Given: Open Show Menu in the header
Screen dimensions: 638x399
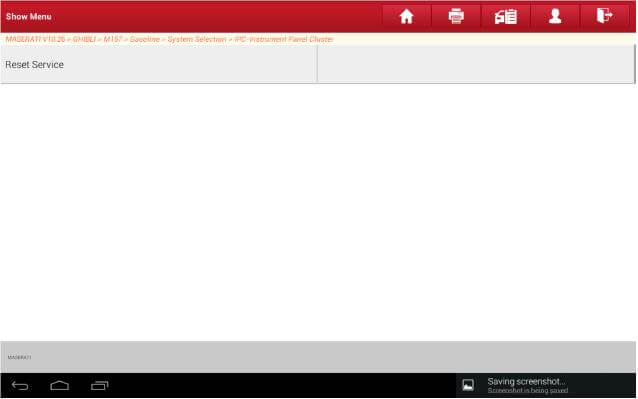Looking at the screenshot, I should 28,17.
